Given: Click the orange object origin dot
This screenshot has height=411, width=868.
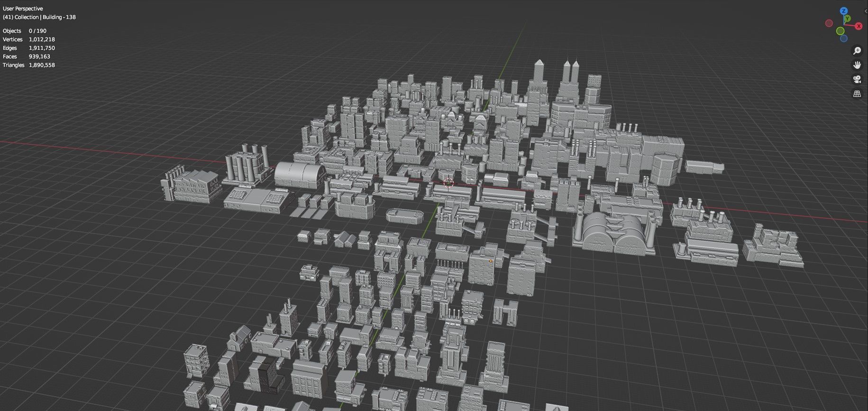Looking at the screenshot, I should [491, 261].
